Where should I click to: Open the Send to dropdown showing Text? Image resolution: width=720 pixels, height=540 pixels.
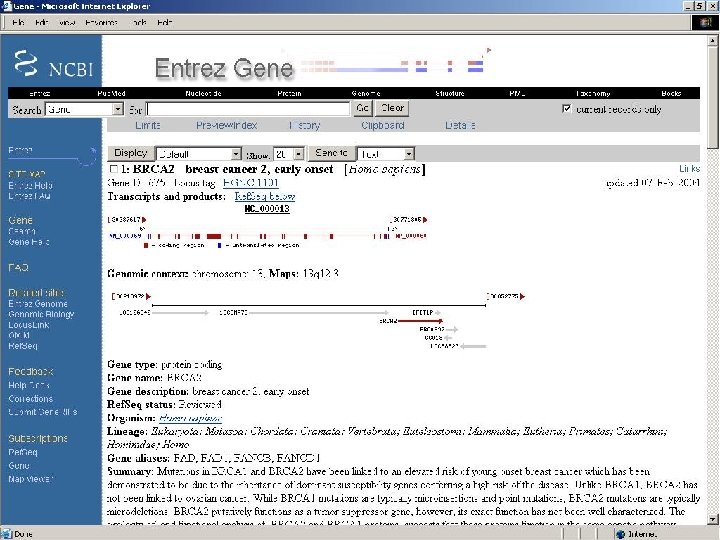pos(409,154)
